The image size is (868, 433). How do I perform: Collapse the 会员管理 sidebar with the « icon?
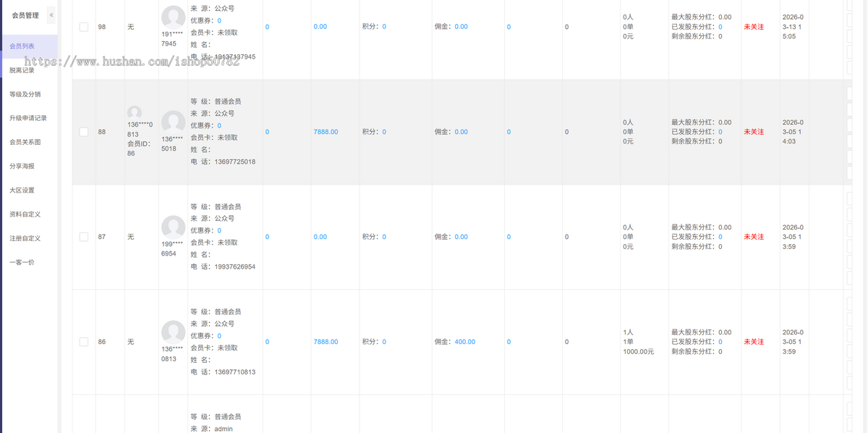pos(51,15)
